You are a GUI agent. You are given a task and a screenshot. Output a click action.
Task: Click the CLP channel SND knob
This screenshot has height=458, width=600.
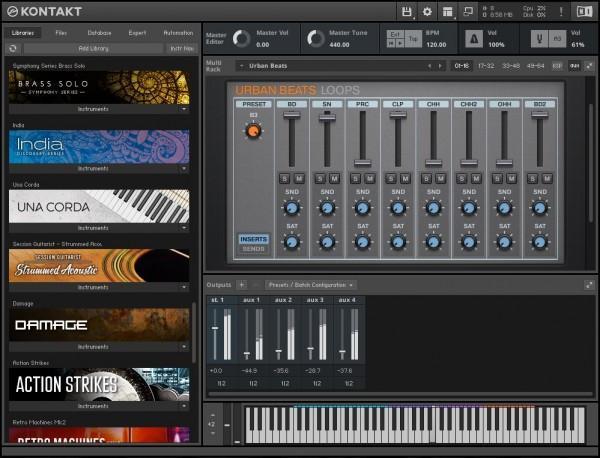point(398,208)
